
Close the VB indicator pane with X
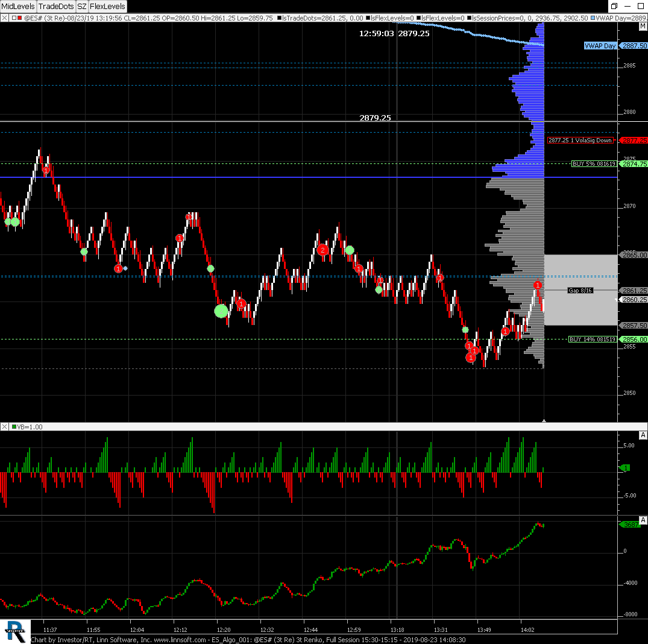[4, 426]
